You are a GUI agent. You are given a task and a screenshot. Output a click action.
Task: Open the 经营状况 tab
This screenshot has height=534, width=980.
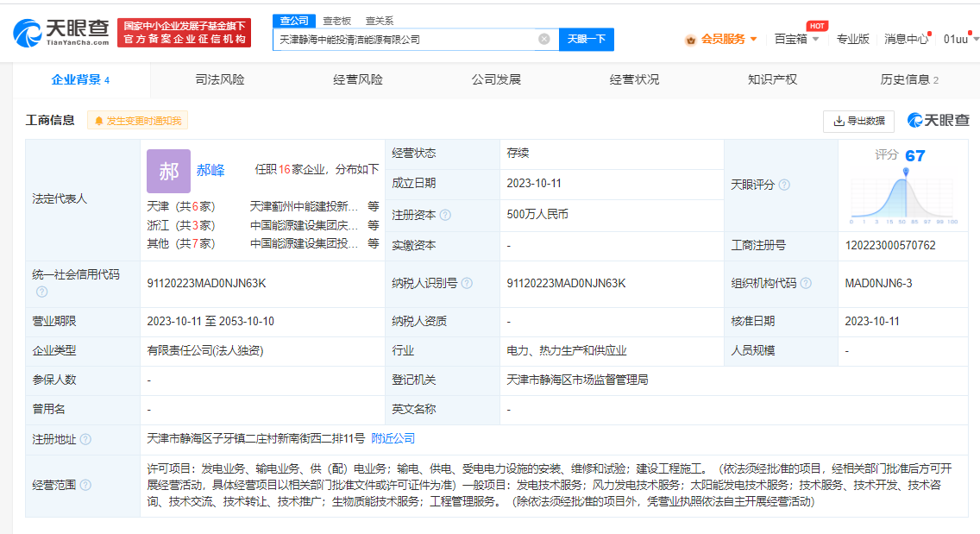(x=634, y=80)
